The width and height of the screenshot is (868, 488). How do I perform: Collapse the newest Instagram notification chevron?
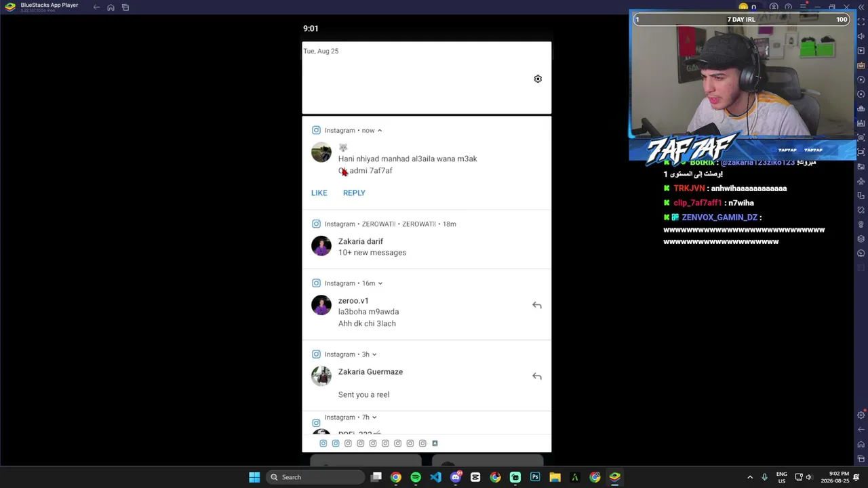pyautogui.click(x=380, y=130)
